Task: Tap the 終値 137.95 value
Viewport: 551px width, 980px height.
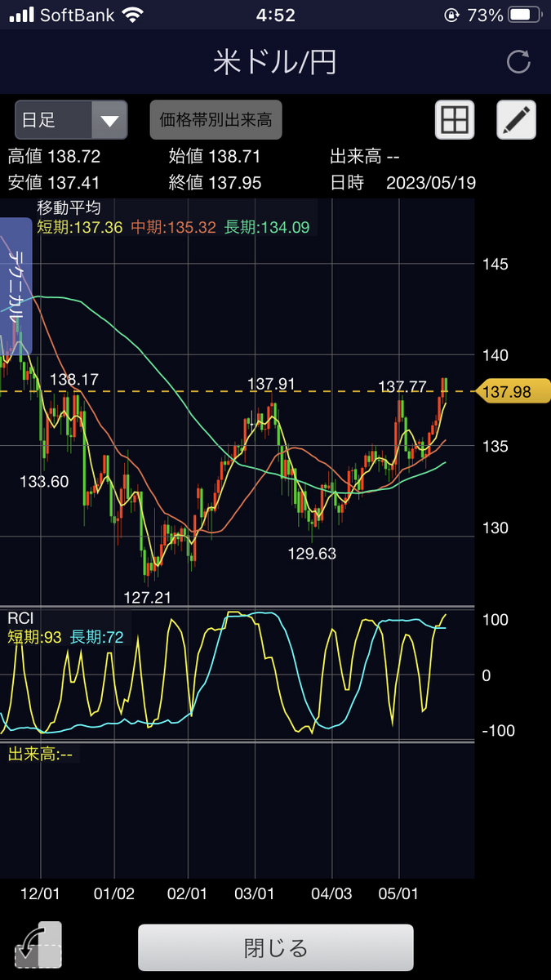Action: (x=215, y=183)
